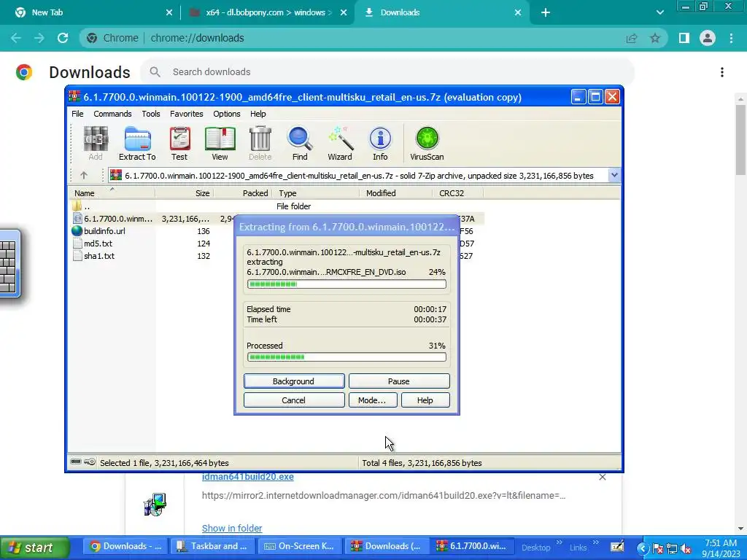Open the On-Screen Keyboard taskbar button
The height and width of the screenshot is (560, 747).
tap(298, 546)
